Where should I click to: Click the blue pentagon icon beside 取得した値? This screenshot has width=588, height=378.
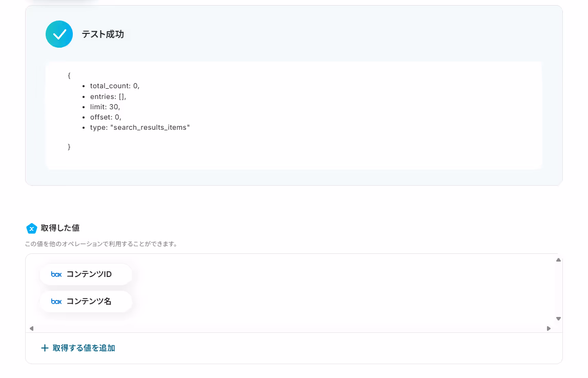[x=31, y=228]
